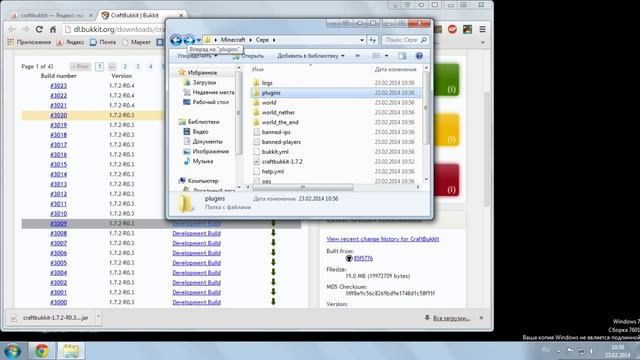Click the red Chrome extension icon
The height and width of the screenshot is (360, 640).
pyautogui.click(x=452, y=29)
